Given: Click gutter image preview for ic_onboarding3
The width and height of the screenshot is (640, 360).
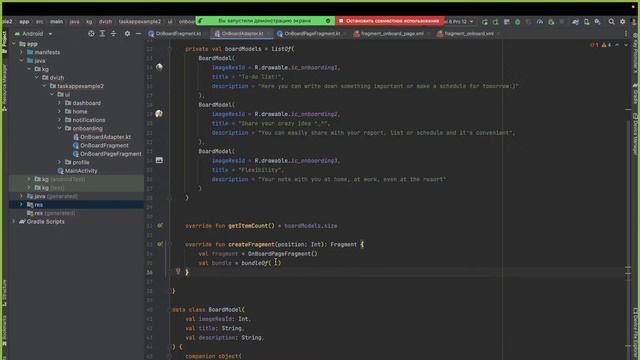Looking at the screenshot, I should (x=159, y=160).
